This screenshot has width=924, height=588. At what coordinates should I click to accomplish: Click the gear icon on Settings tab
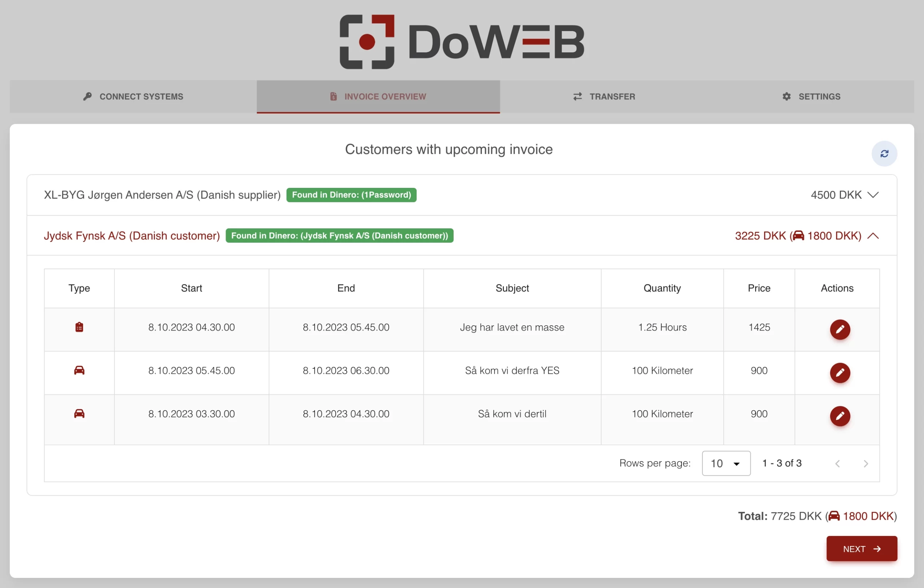click(786, 96)
